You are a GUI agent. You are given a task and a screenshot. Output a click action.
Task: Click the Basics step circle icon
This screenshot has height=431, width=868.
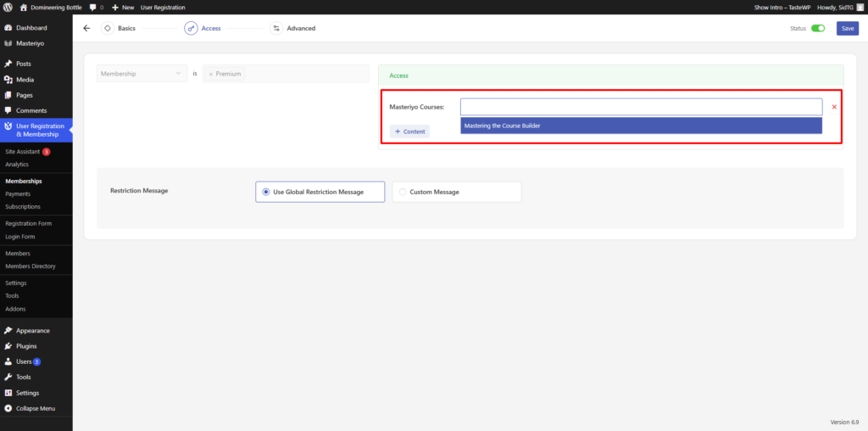(108, 28)
